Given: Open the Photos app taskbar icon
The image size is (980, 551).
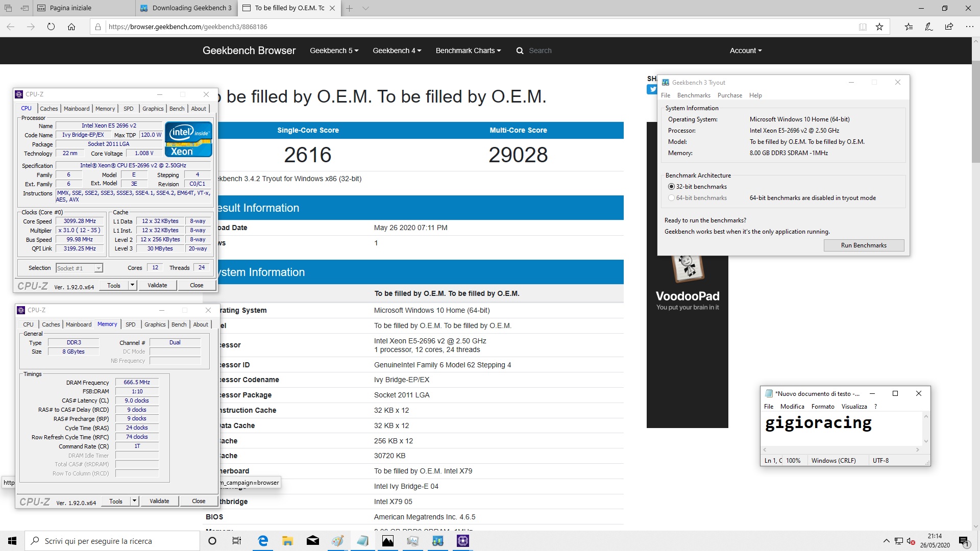Looking at the screenshot, I should pyautogui.click(x=388, y=541).
